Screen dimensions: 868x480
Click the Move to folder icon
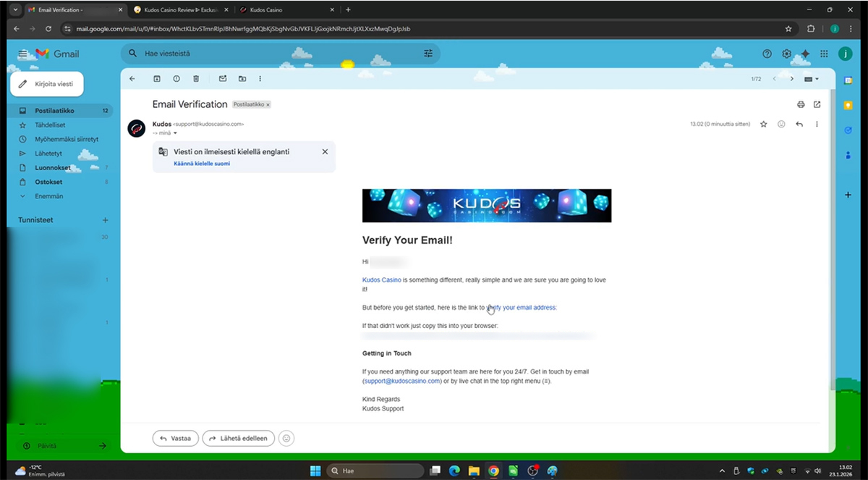[x=242, y=79]
